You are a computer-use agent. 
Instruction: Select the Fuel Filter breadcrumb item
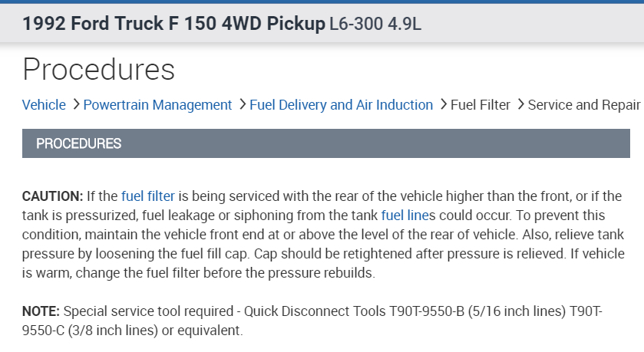(x=481, y=105)
